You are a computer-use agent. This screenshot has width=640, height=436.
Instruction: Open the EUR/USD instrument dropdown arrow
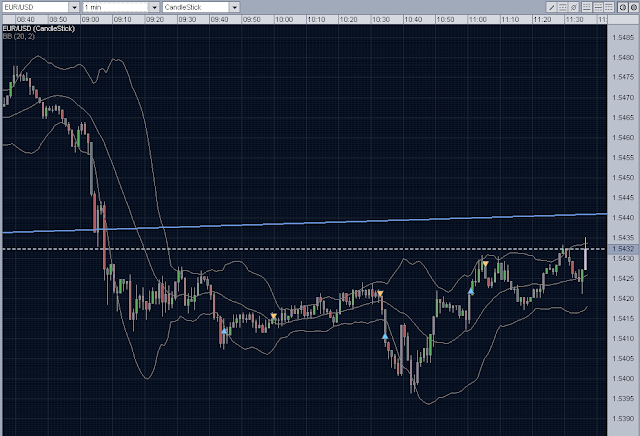tap(74, 7)
